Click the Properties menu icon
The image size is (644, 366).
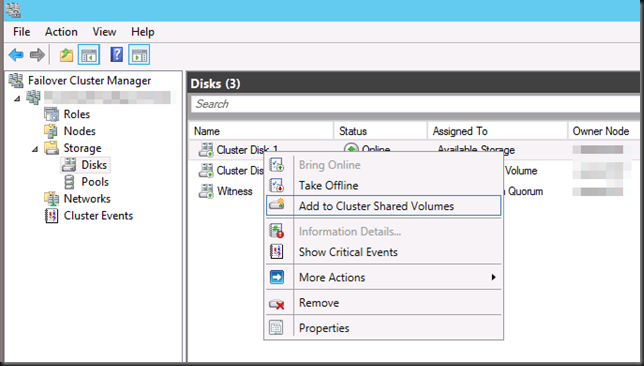pos(276,327)
